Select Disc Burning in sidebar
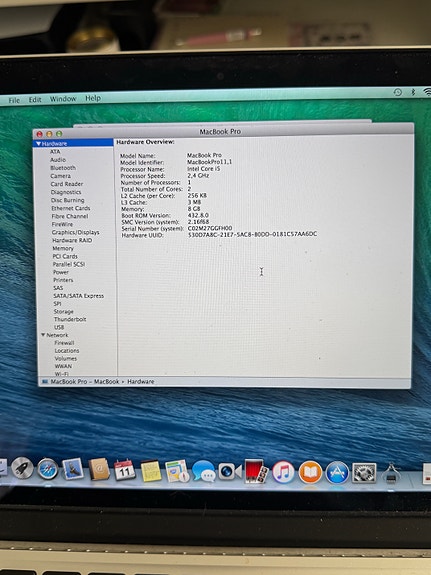 [67, 200]
